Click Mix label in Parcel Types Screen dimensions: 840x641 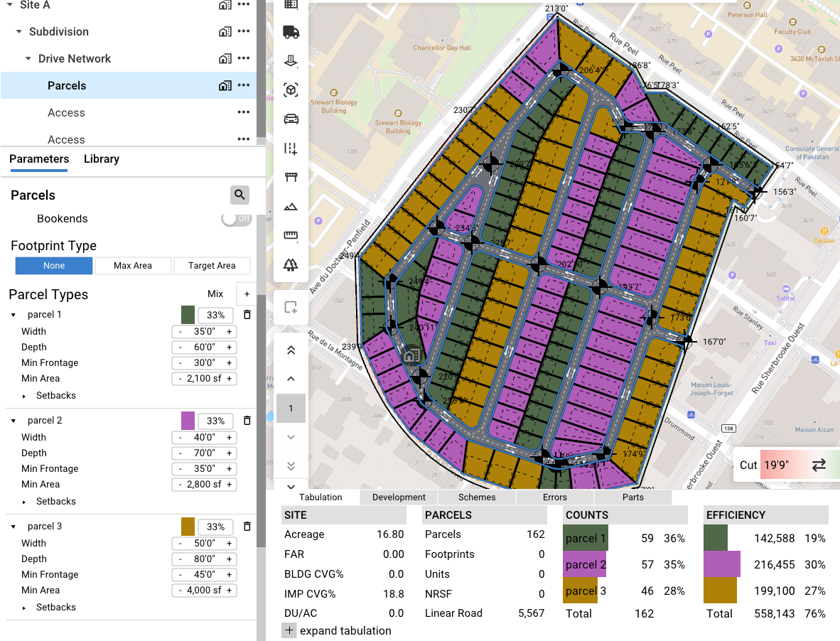tap(215, 293)
